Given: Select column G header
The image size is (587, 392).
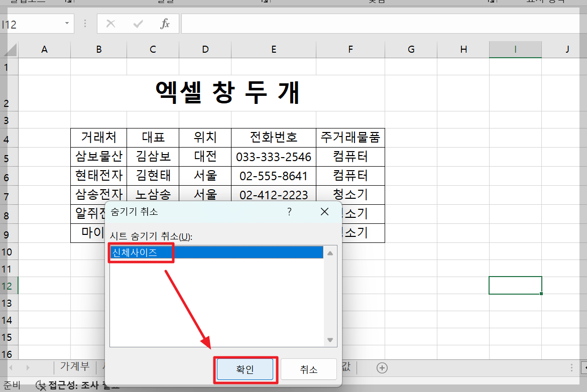Looking at the screenshot, I should [x=411, y=49].
